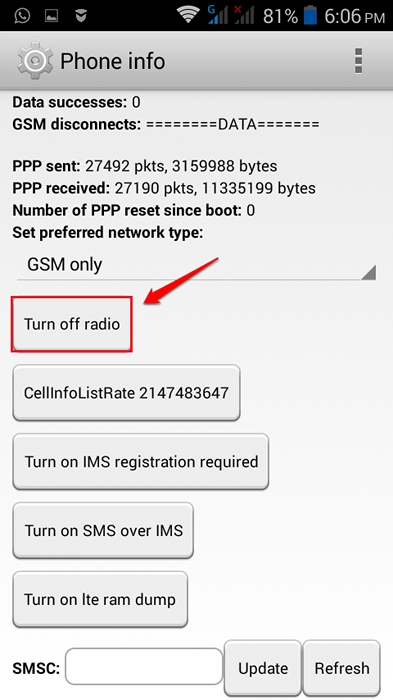This screenshot has width=393, height=700.
Task: Turn on IMS registration required
Action: pos(141,462)
